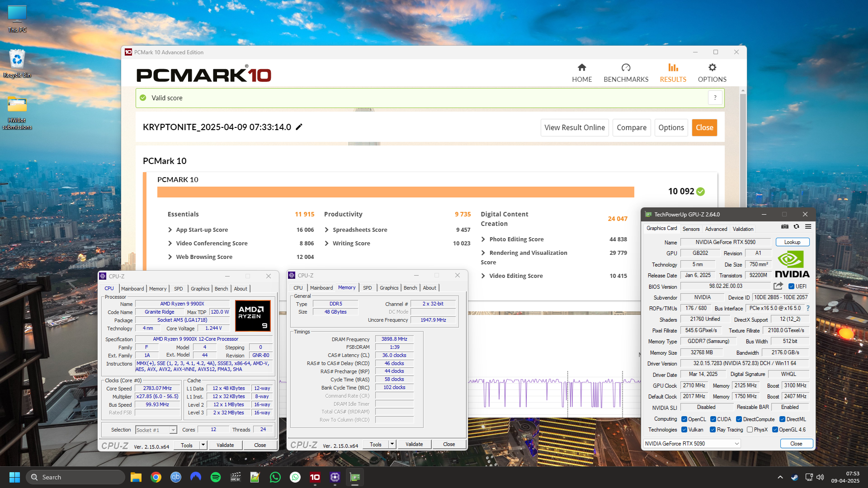Switch to CPU-Z taskbar icon

click(x=335, y=477)
